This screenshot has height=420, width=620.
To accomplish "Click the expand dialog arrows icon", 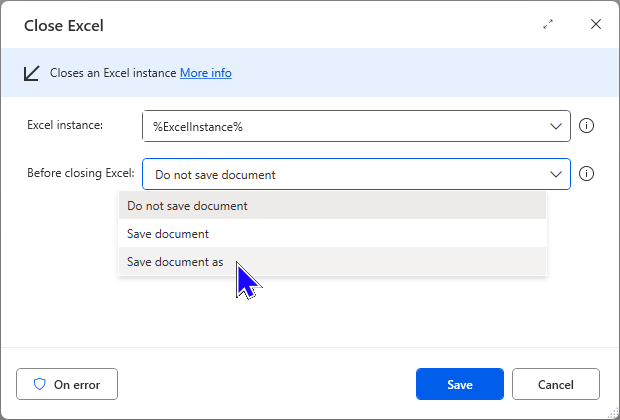I will pos(548,25).
